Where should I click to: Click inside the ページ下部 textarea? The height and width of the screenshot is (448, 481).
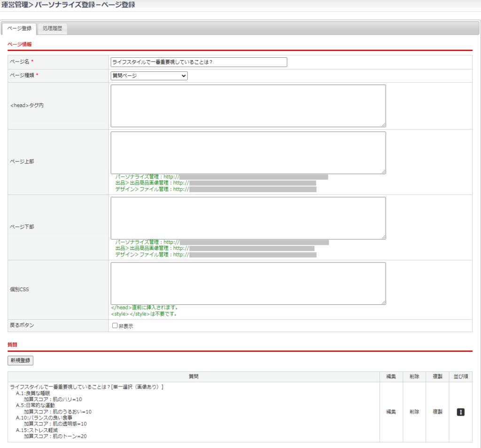pos(248,218)
